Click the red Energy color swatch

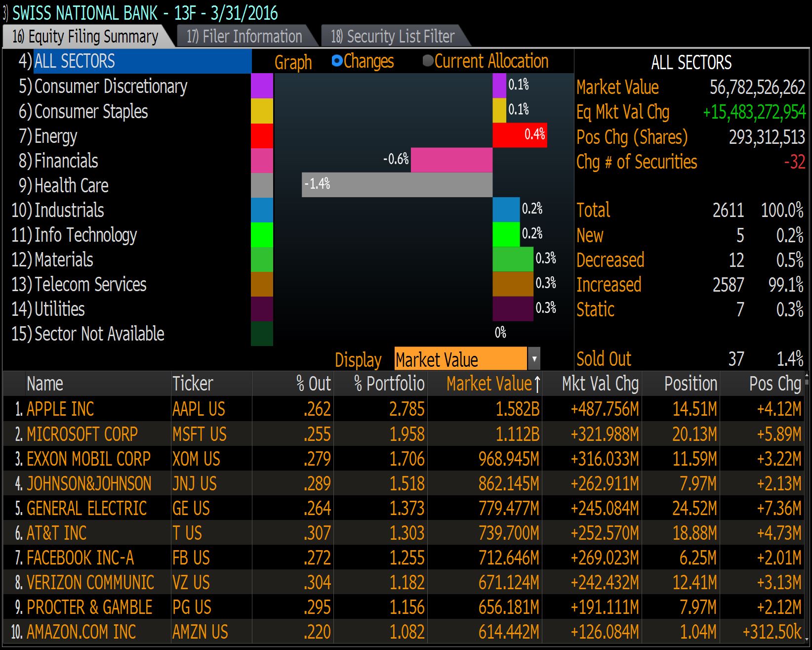click(262, 135)
